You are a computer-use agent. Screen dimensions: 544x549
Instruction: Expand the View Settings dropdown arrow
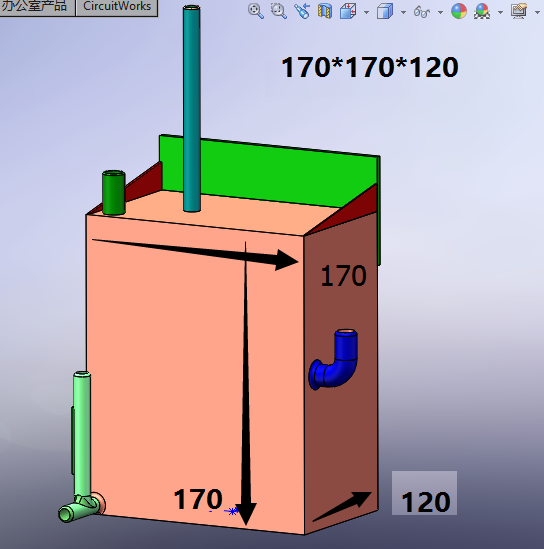tap(537, 13)
